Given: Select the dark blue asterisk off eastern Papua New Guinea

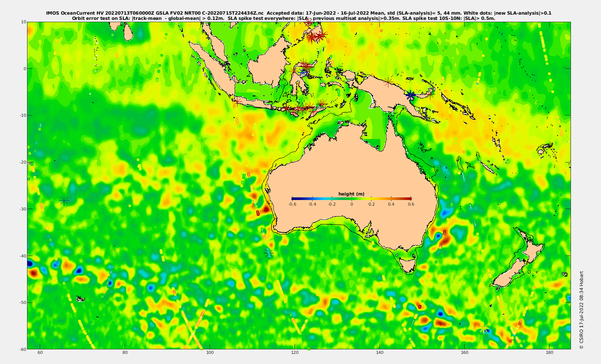Looking at the screenshot, I should pyautogui.click(x=411, y=95).
